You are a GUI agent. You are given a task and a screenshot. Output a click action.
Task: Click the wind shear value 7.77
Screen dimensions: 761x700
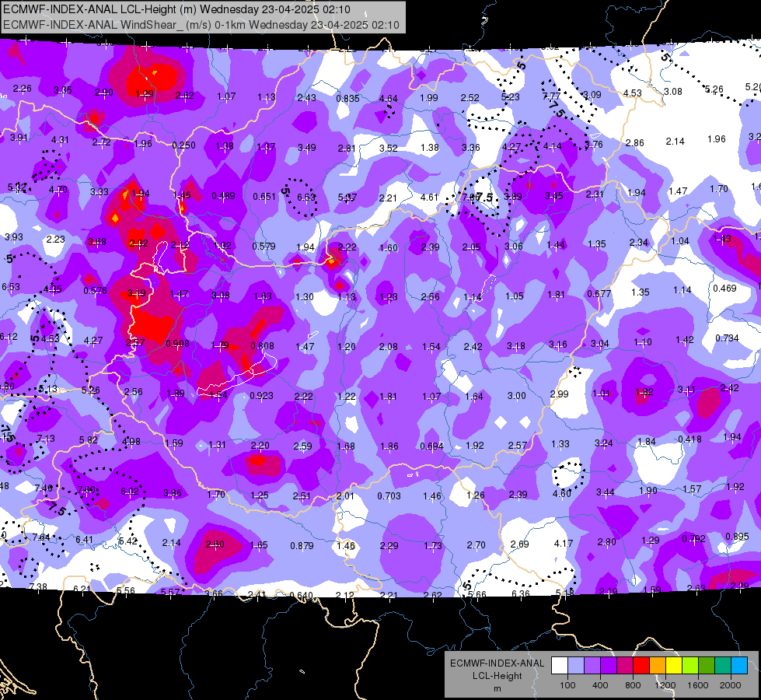pyautogui.click(x=551, y=96)
